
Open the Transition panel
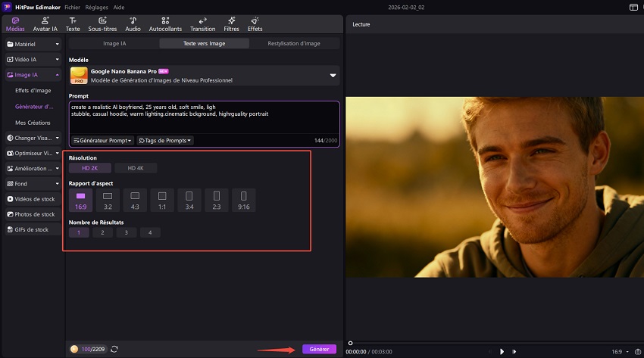point(202,23)
